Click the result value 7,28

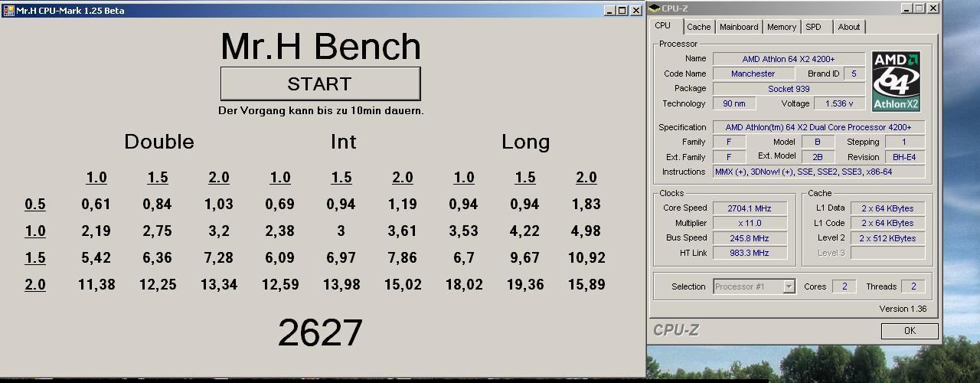point(219,258)
